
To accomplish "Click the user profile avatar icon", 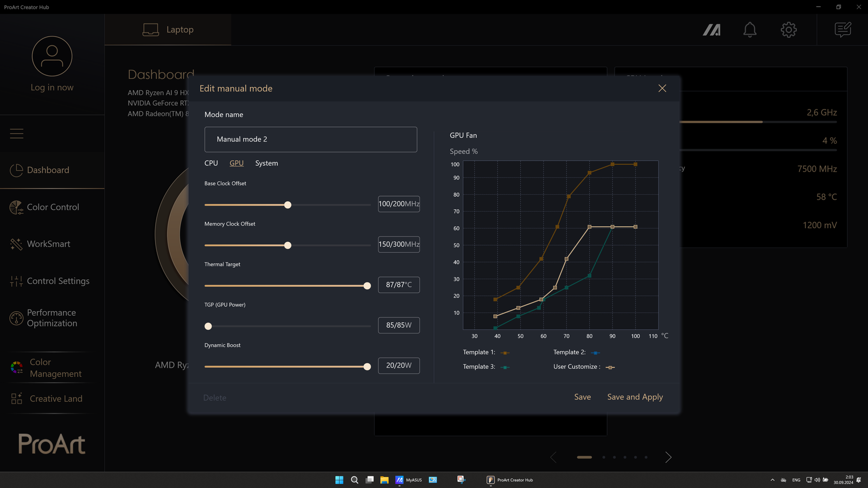I will [x=52, y=56].
